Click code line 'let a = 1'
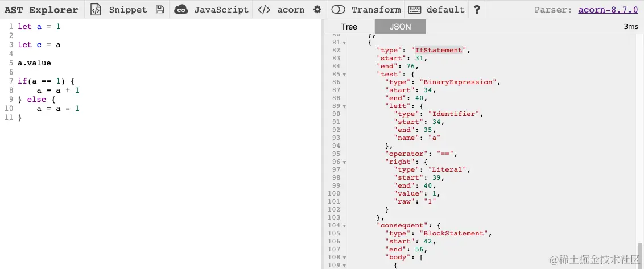The image size is (644, 269). pos(39,26)
